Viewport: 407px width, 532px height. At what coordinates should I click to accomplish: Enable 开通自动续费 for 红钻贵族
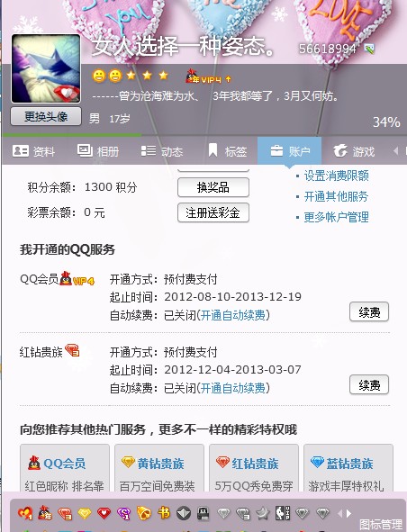click(x=233, y=388)
